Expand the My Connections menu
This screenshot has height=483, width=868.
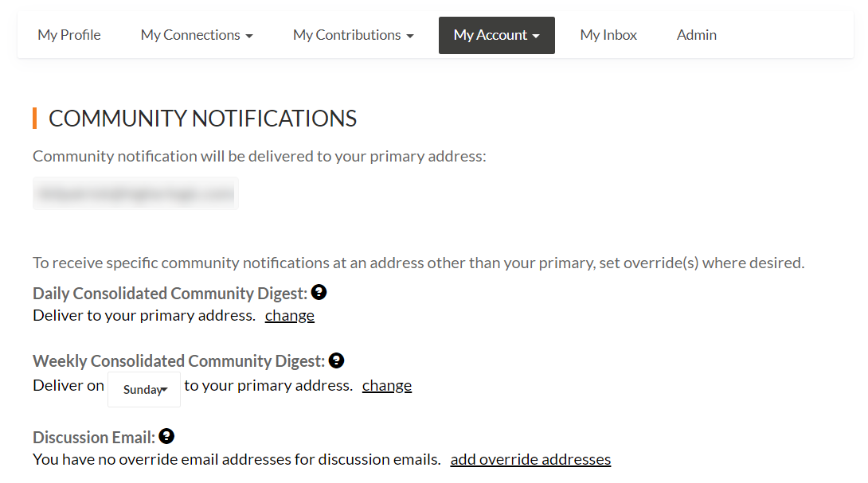pyautogui.click(x=197, y=35)
